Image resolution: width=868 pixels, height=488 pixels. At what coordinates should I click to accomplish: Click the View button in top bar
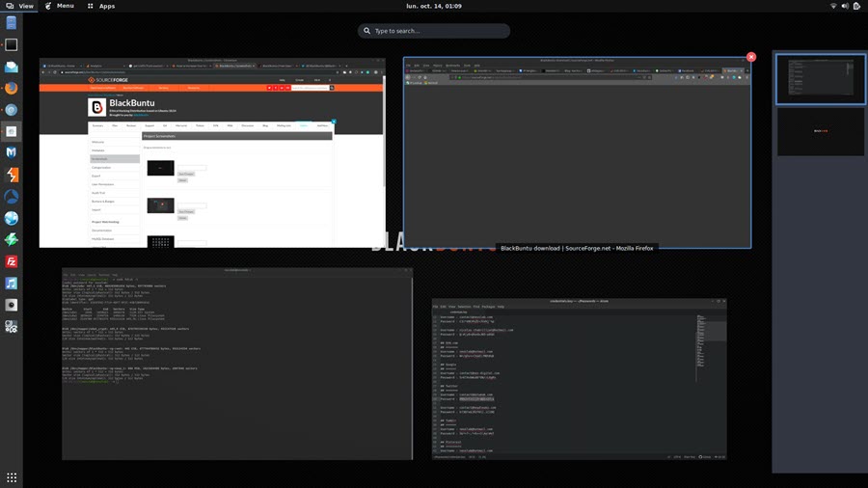click(x=20, y=6)
